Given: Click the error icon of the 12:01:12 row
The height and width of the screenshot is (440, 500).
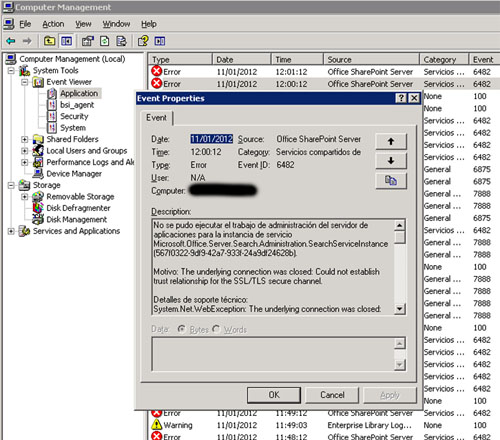Looking at the screenshot, I should coord(156,71).
